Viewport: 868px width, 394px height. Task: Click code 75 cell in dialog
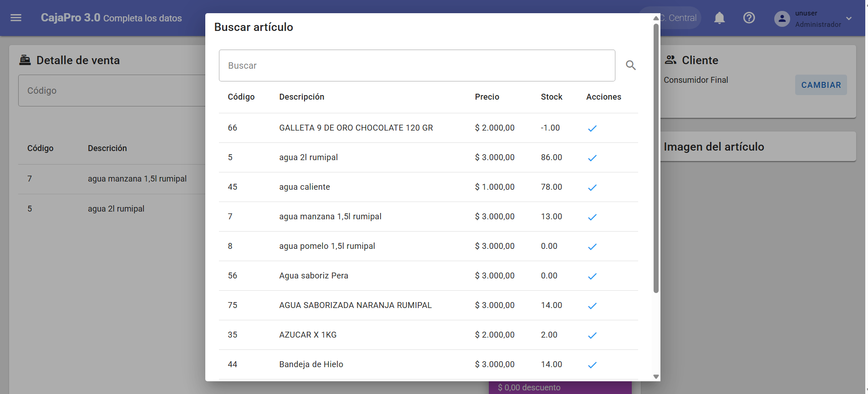[233, 305]
